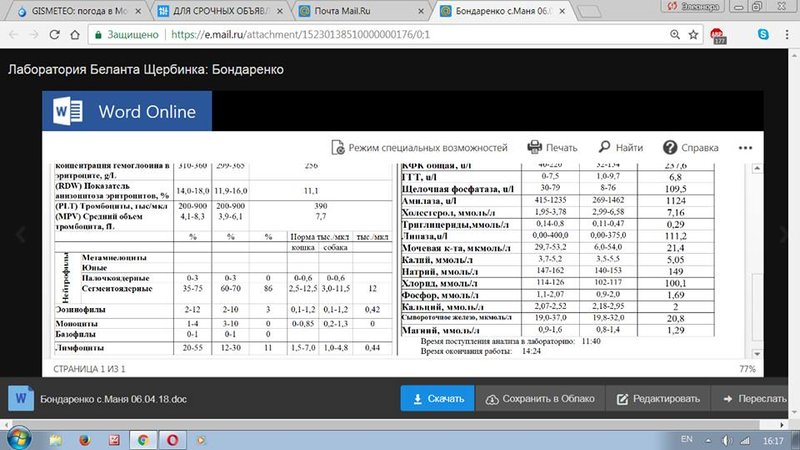The height and width of the screenshot is (450, 800).
Task: Open the Skype extension icon
Action: click(763, 34)
